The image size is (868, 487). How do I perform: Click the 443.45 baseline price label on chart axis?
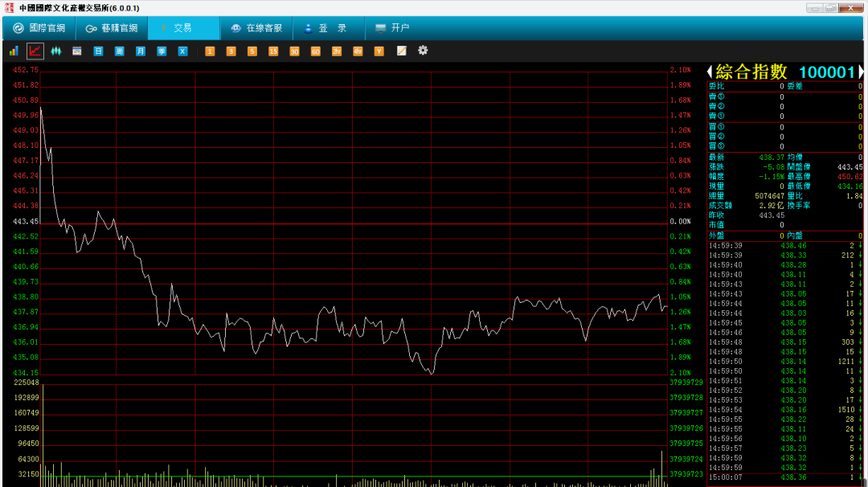(26, 221)
